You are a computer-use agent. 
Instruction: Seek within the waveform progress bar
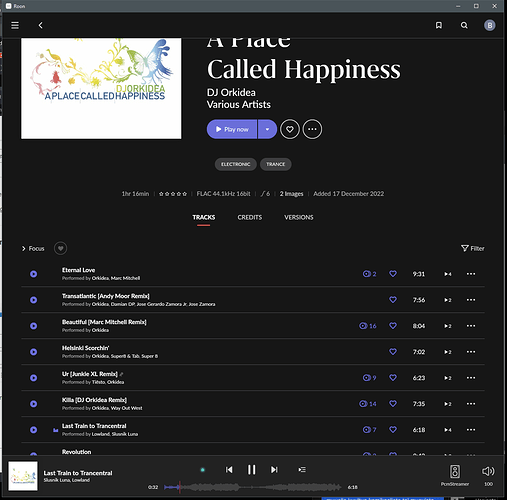point(253,487)
